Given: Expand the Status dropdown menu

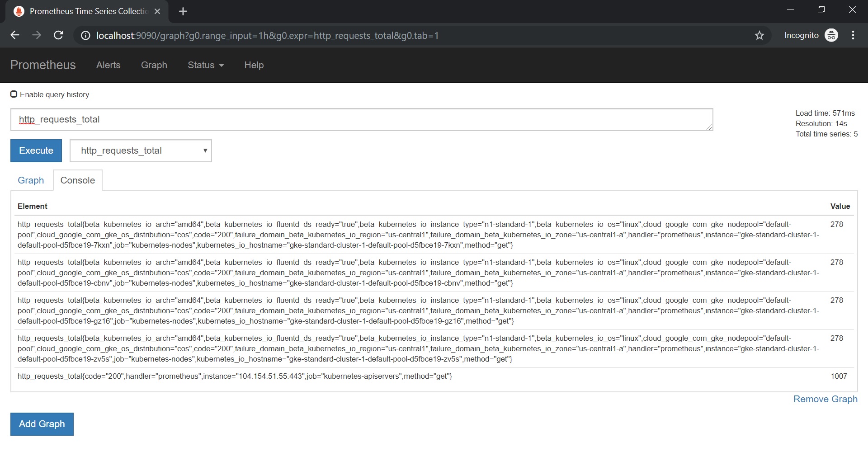Looking at the screenshot, I should (206, 65).
